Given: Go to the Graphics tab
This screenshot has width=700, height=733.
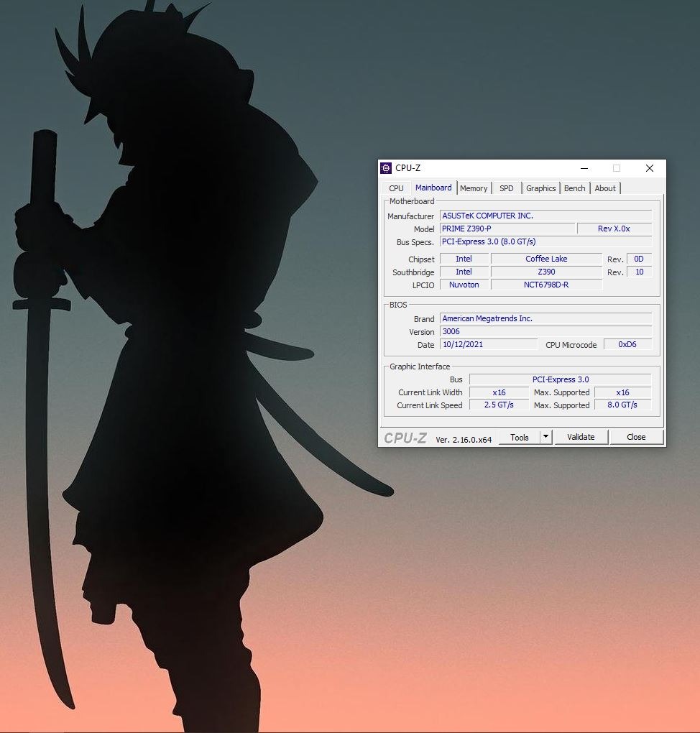Looking at the screenshot, I should point(541,188).
